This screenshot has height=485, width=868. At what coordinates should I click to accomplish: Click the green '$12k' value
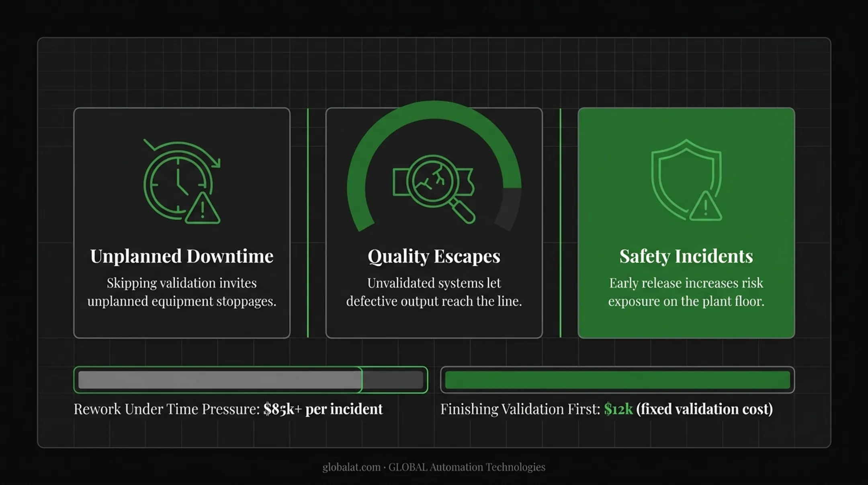(x=618, y=409)
